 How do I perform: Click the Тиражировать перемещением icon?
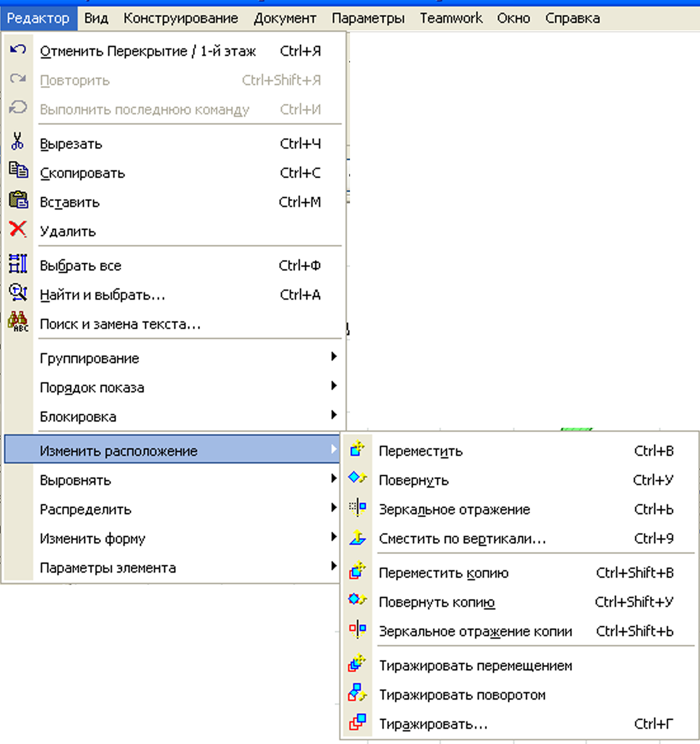click(357, 663)
